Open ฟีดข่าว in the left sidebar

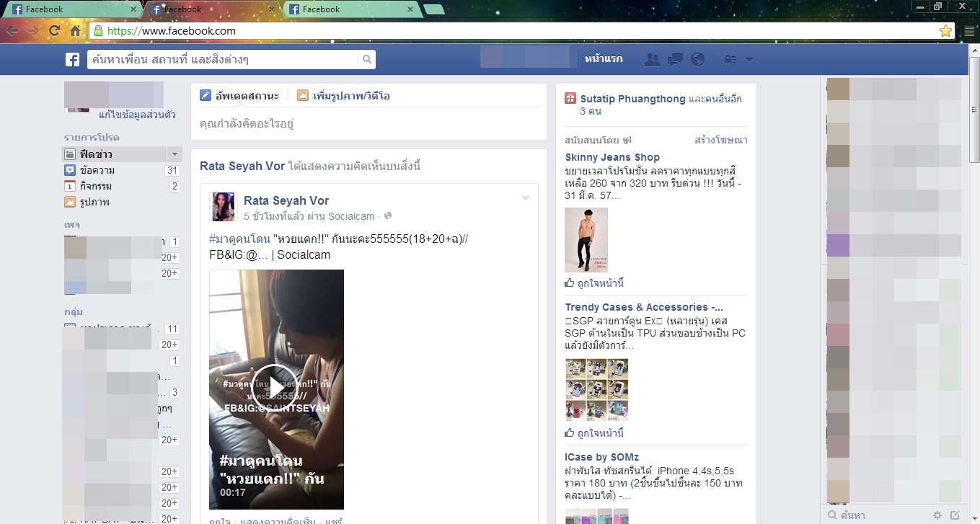[121, 154]
